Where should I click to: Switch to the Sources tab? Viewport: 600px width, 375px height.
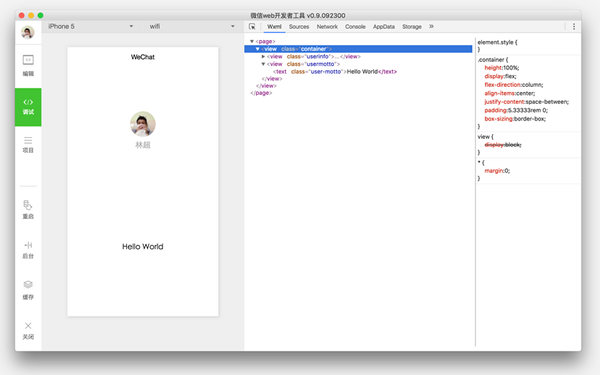tap(299, 27)
